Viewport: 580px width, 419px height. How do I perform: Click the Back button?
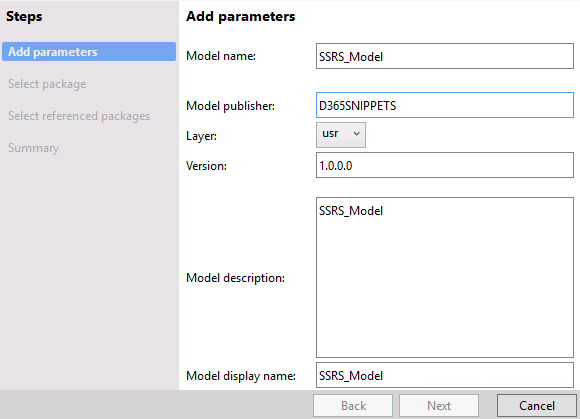point(353,406)
